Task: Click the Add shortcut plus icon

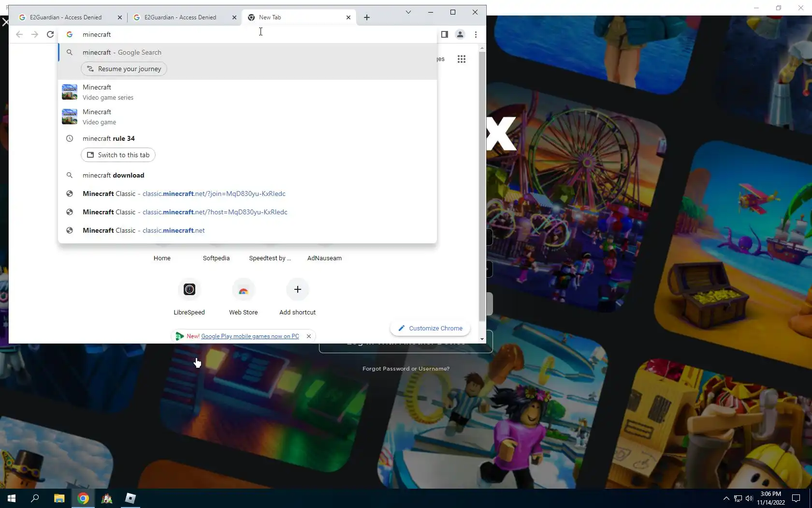Action: tap(298, 289)
